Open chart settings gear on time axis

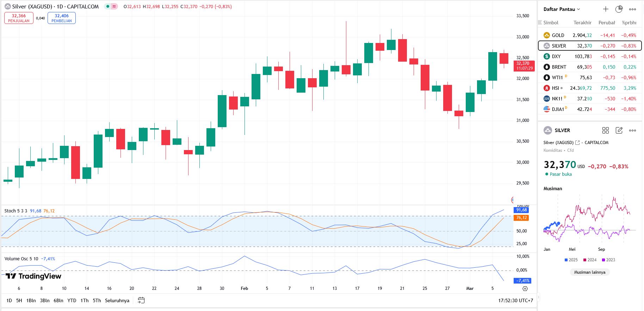coord(525,288)
